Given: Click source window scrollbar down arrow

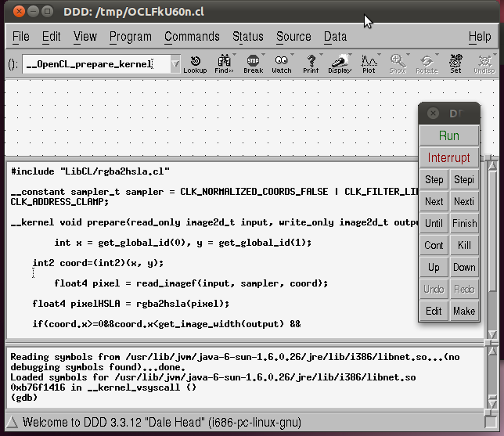Looking at the screenshot, I should pos(492,334).
